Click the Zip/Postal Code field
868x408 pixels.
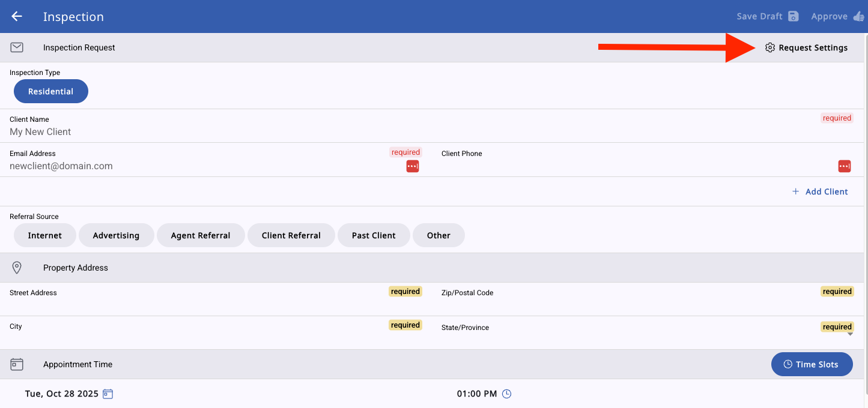[x=647, y=299]
